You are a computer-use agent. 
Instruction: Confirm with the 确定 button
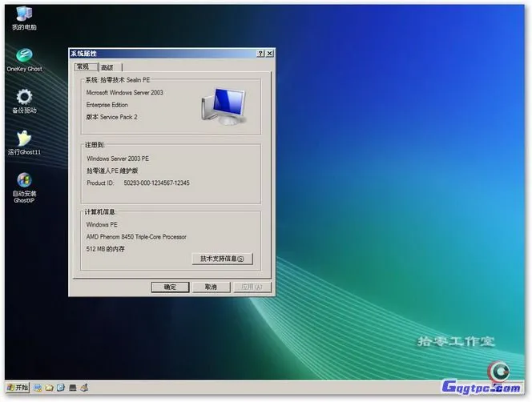[x=170, y=287]
